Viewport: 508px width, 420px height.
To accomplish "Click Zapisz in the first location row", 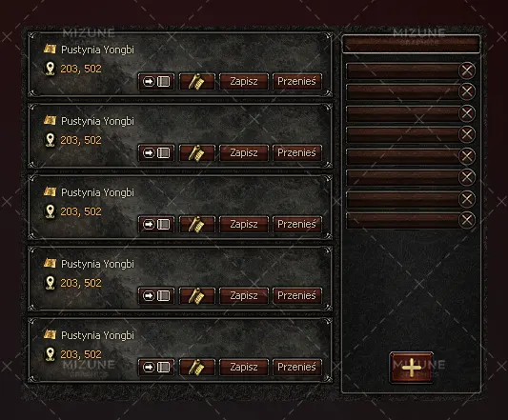I will tap(244, 81).
